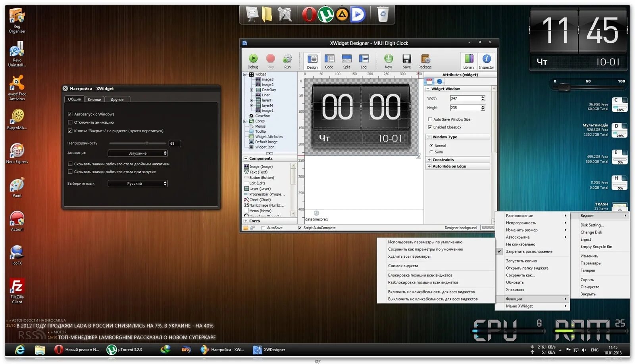Enable Auto Save Window Size
This screenshot has height=364, width=635.
click(x=430, y=119)
